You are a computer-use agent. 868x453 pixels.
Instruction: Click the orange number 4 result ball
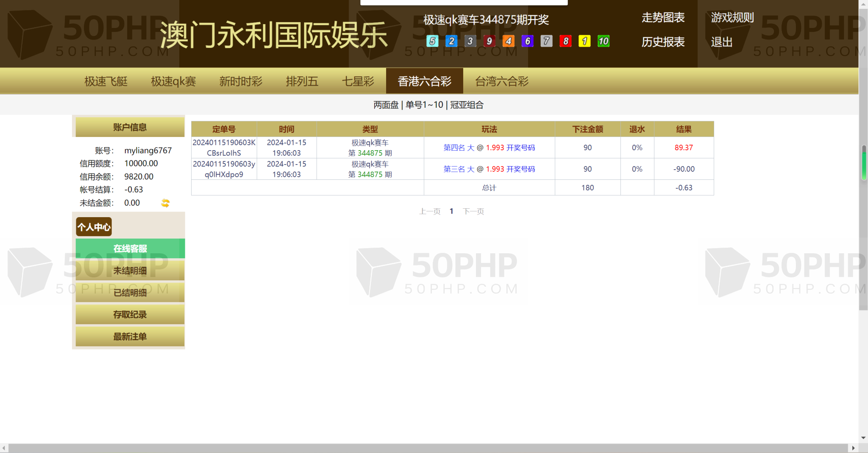click(x=508, y=41)
